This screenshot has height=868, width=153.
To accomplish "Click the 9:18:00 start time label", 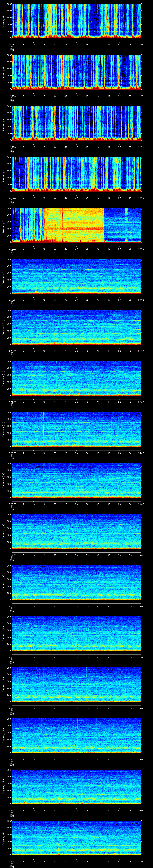I will pos(12,249).
